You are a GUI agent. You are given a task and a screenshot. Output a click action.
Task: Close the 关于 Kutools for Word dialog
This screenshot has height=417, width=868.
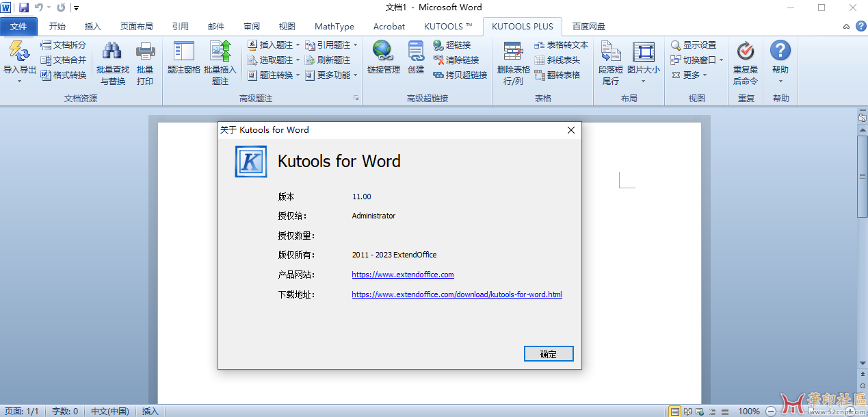coord(570,129)
